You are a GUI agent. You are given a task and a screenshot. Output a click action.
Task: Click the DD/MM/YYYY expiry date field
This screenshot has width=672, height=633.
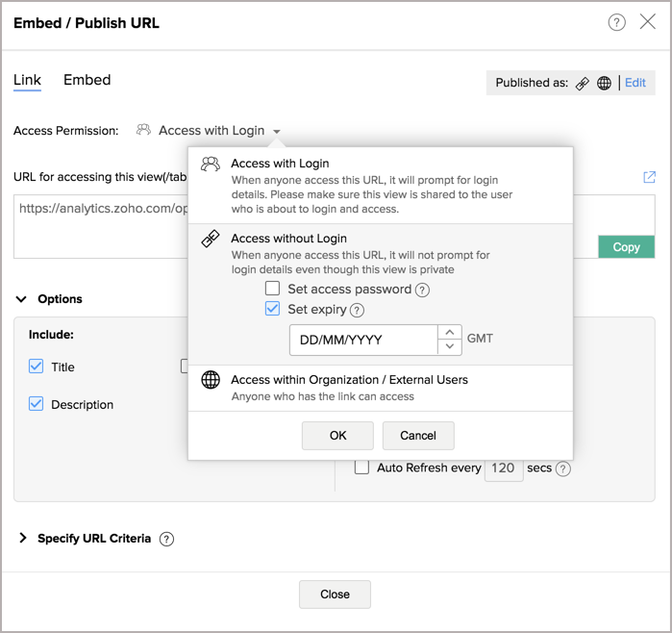coord(362,340)
